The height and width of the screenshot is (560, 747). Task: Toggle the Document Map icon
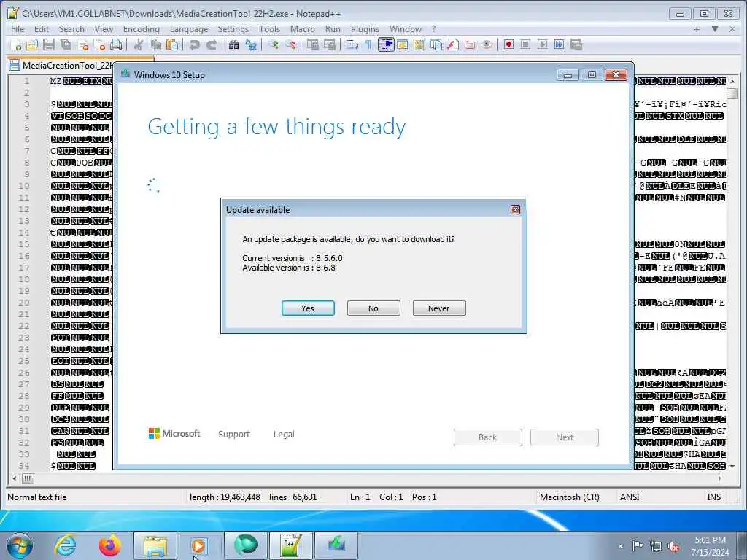pyautogui.click(x=419, y=44)
